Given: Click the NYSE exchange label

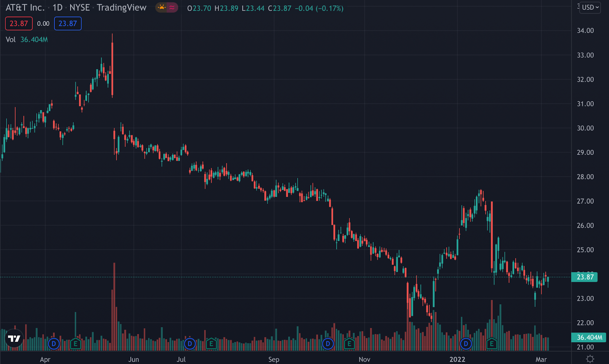Looking at the screenshot, I should tap(80, 8).
